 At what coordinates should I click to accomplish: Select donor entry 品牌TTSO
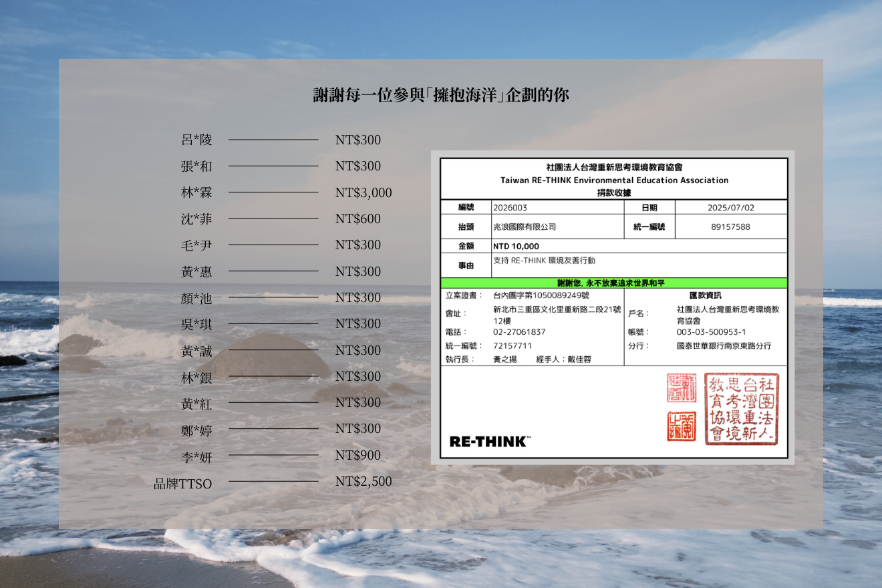pyautogui.click(x=183, y=483)
